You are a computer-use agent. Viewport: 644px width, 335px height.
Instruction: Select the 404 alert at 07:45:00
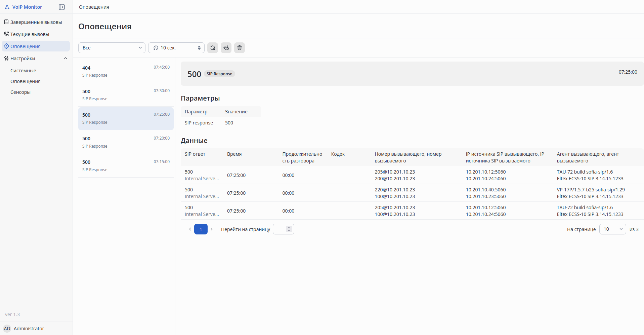[x=126, y=71]
